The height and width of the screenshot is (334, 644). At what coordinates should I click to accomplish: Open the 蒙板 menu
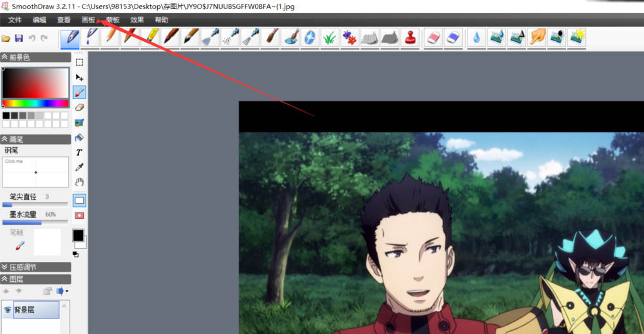click(113, 20)
